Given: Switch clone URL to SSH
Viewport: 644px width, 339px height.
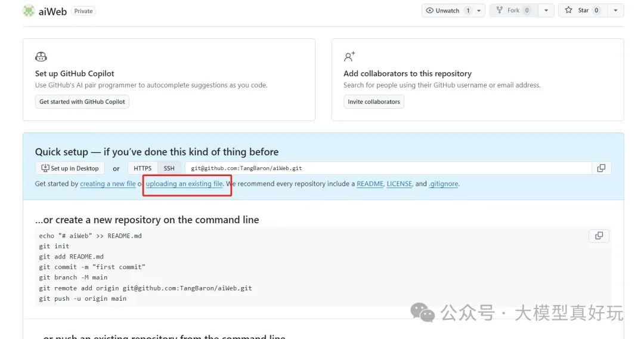Looking at the screenshot, I should [169, 168].
